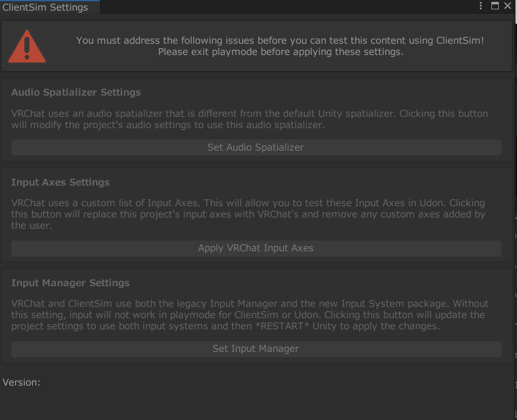The width and height of the screenshot is (517, 420).
Task: Open the window's three-dot options menu
Action: (481, 6)
